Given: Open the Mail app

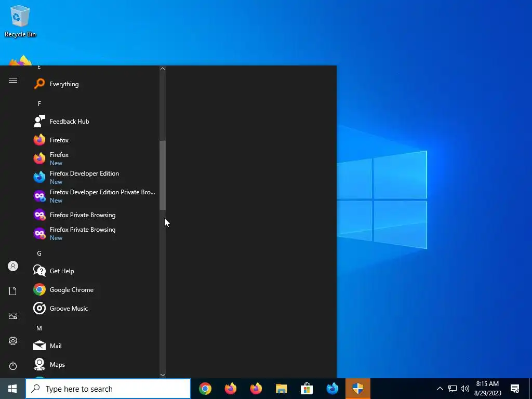Looking at the screenshot, I should [x=95, y=345].
